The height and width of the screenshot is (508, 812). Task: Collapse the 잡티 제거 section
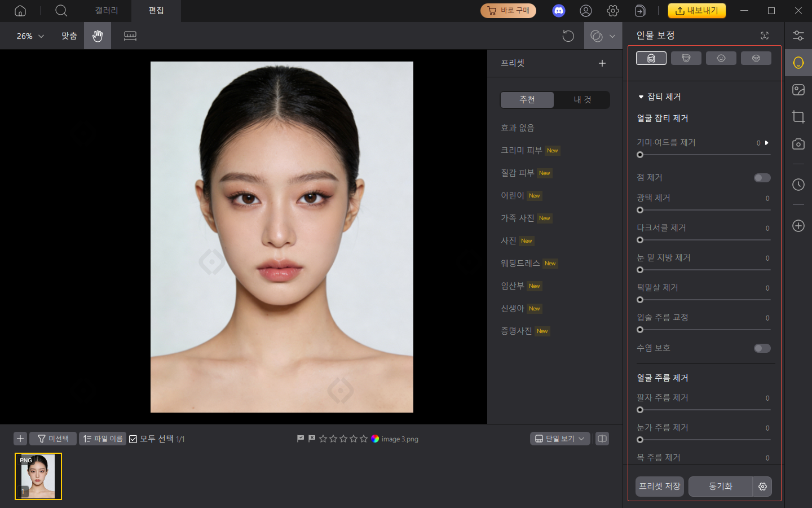pos(641,97)
